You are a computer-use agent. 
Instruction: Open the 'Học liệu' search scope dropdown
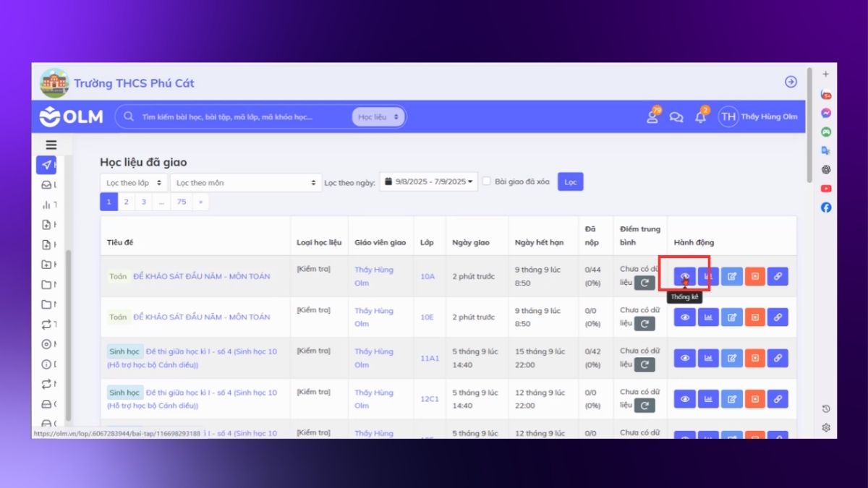tap(379, 117)
